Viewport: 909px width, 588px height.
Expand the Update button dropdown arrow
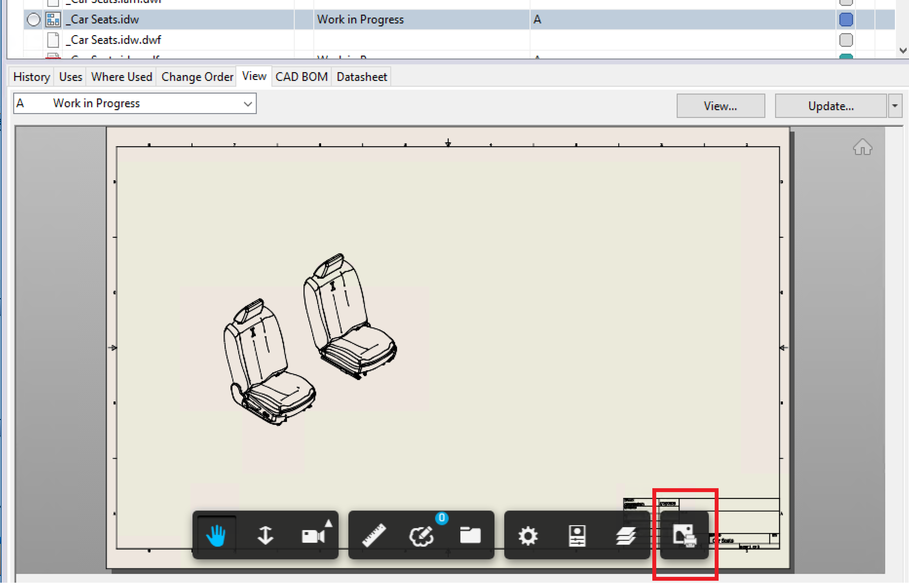[895, 106]
